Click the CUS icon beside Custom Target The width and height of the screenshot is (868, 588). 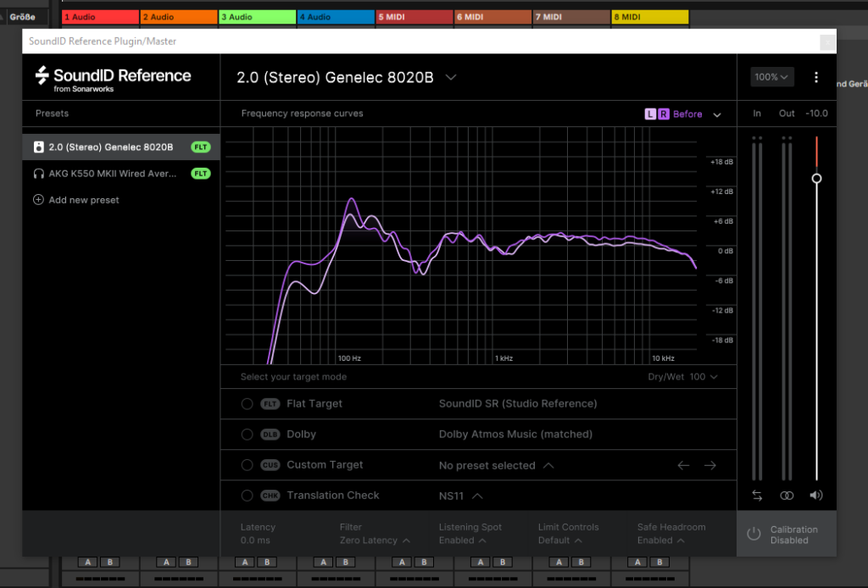(x=270, y=465)
